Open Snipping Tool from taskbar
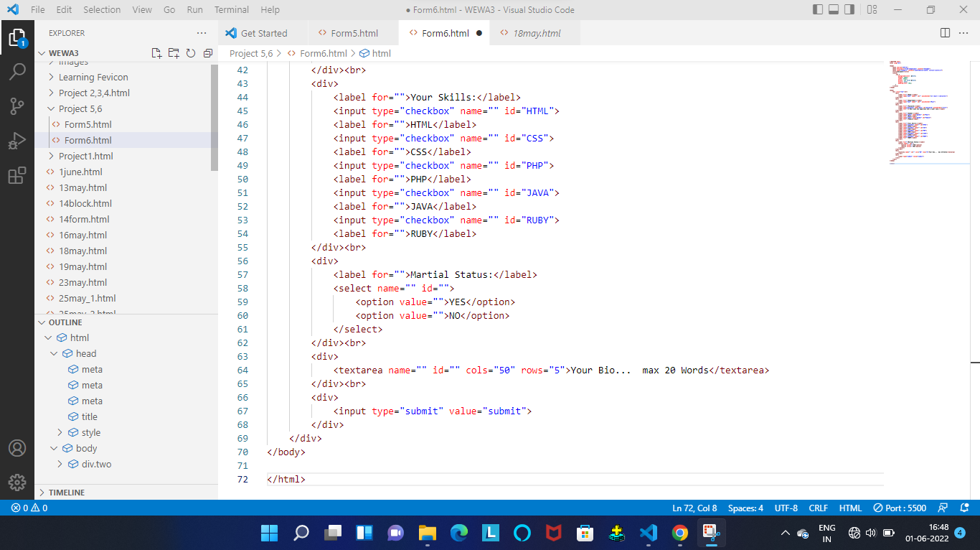This screenshot has height=550, width=980. (x=711, y=533)
